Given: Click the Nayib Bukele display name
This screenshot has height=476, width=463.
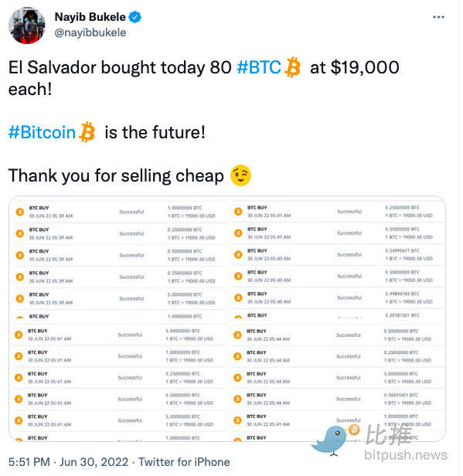Looking at the screenshot, I should coord(90,17).
